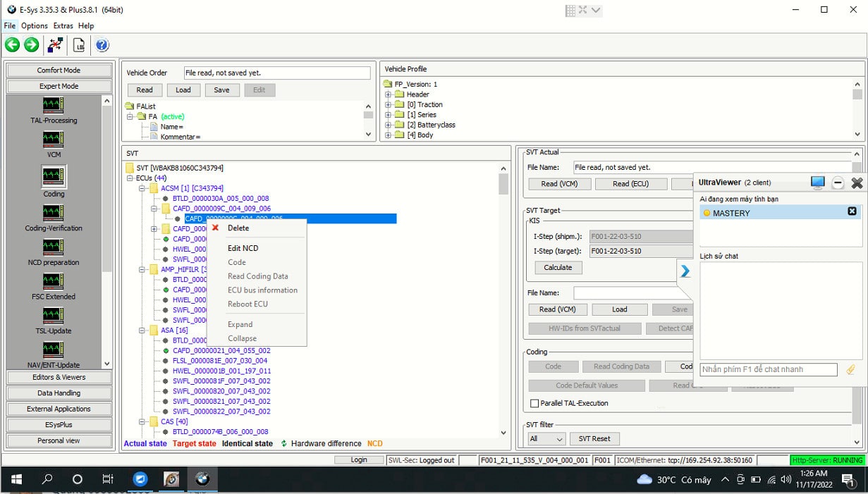Screen dimensions: 868x494
Task: Click SVT Target File Name field
Action: coord(632,292)
